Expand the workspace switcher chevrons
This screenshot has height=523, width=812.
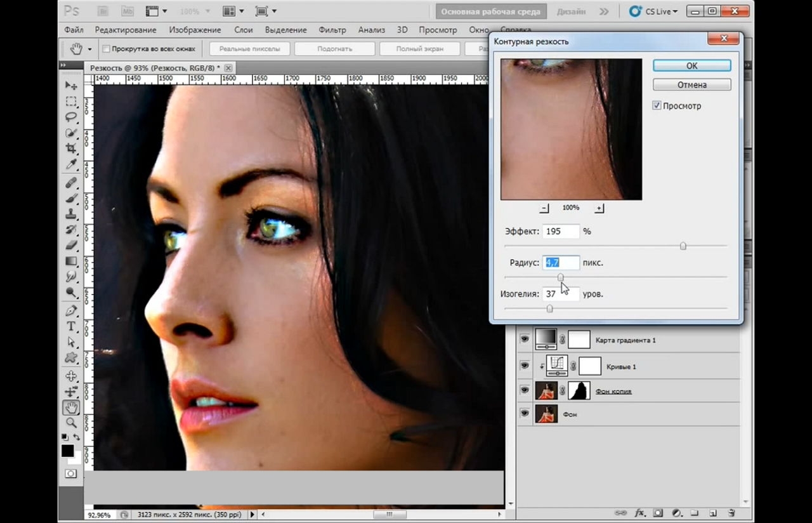click(604, 11)
